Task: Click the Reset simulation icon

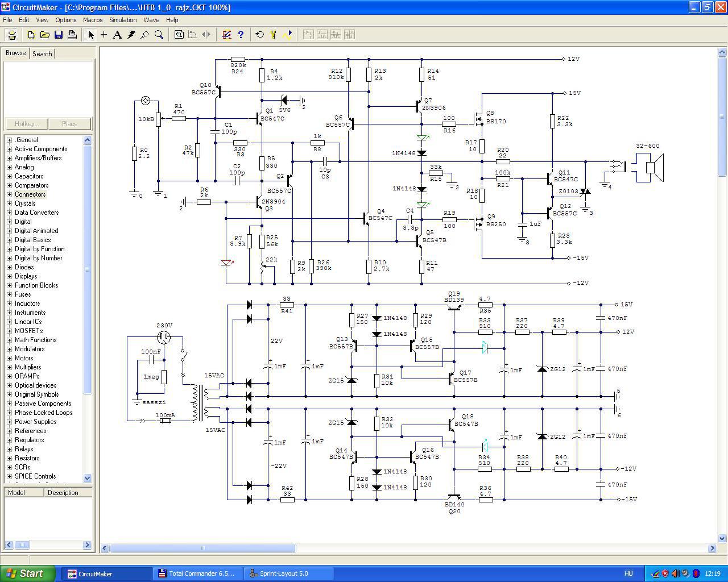Action: [x=260, y=35]
